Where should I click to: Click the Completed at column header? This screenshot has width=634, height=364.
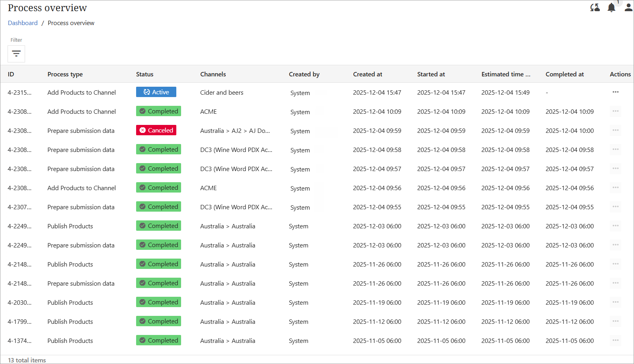click(564, 74)
